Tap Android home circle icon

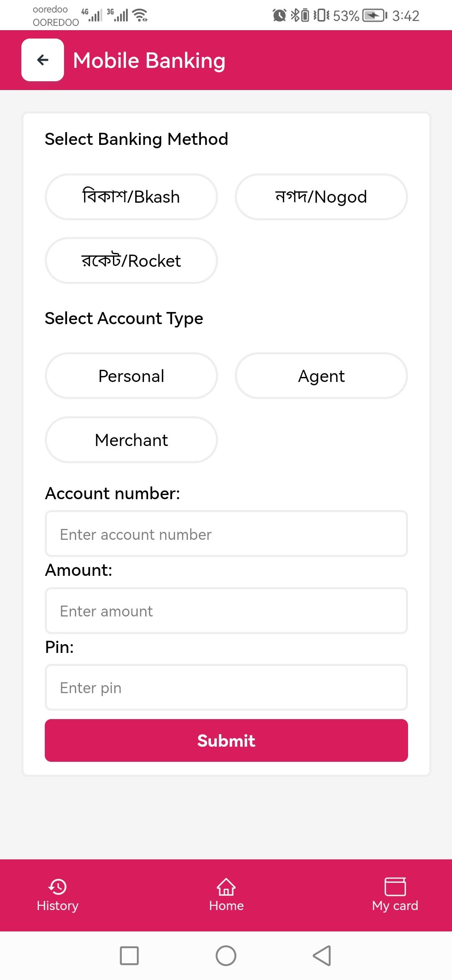coord(226,956)
